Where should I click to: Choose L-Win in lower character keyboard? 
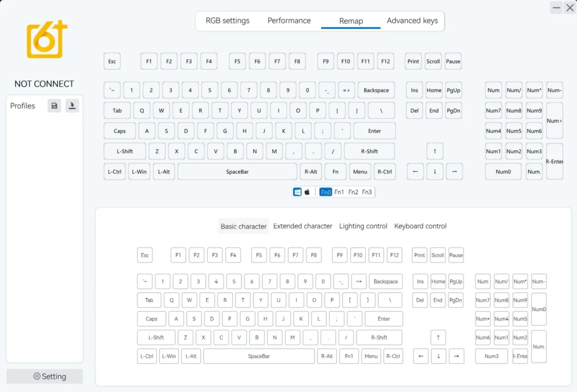[169, 356]
